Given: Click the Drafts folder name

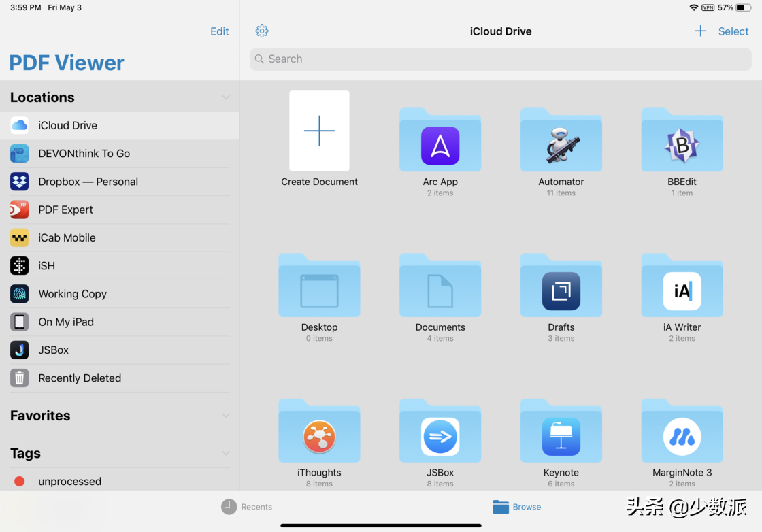Looking at the screenshot, I should pos(561,327).
